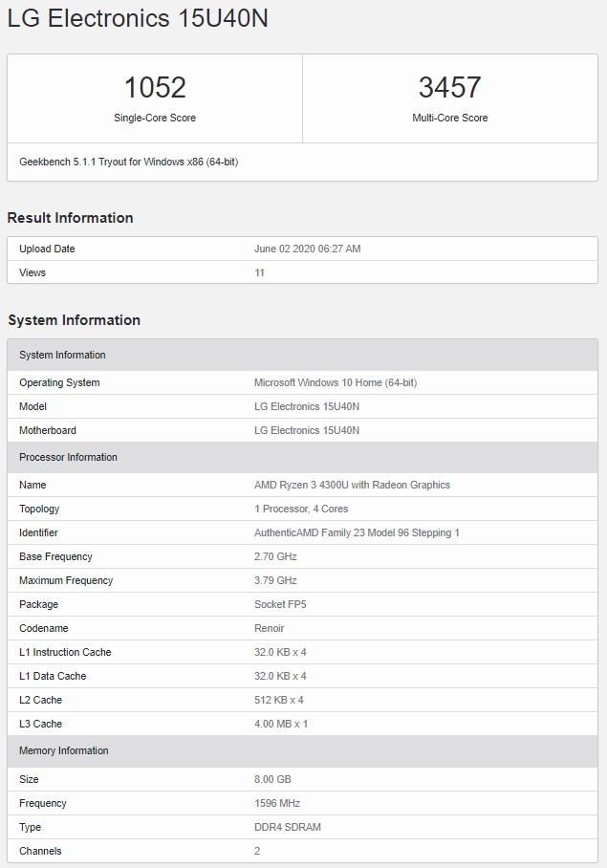This screenshot has height=868, width=607.
Task: Click the Result Information heading
Action: coord(71,218)
